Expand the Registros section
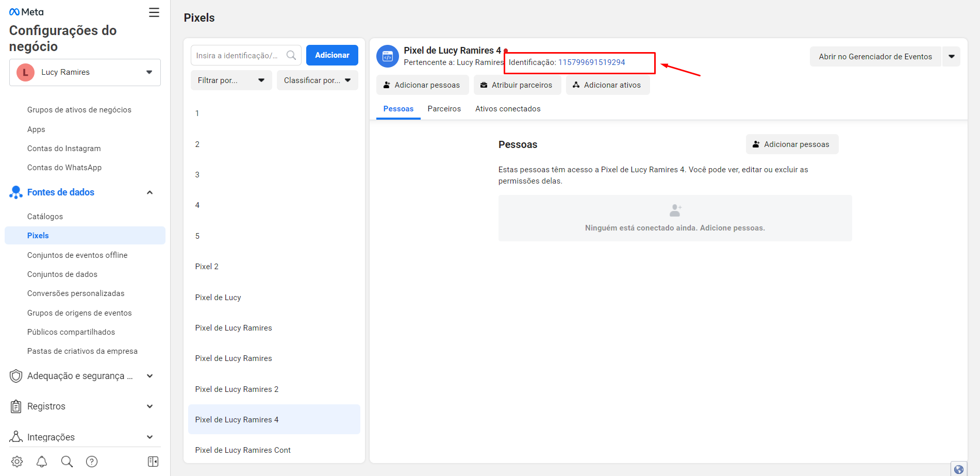Screen dimensions: 980x476 (x=150, y=406)
